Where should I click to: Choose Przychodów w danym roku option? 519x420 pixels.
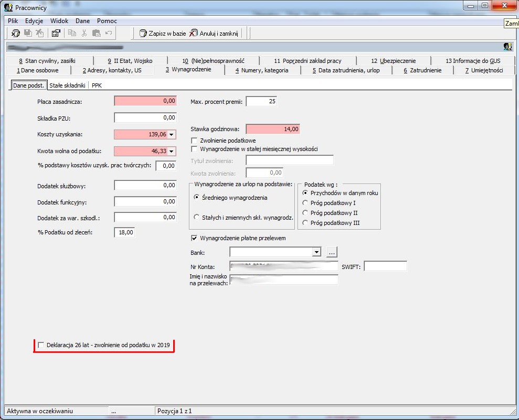[305, 193]
